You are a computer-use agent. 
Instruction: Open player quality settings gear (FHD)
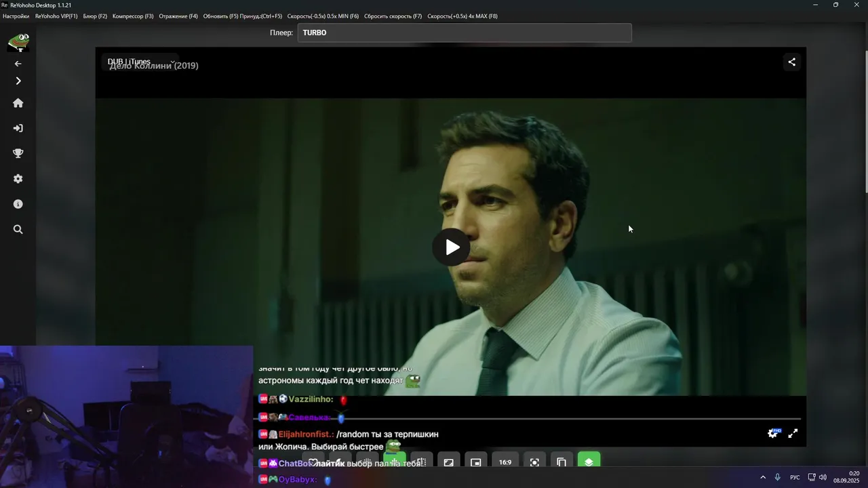coord(773,433)
